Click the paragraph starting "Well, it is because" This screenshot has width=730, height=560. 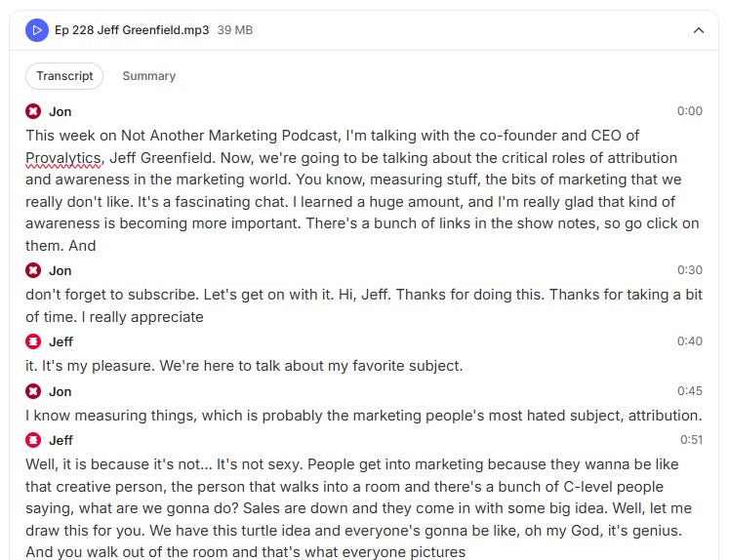[x=351, y=498]
